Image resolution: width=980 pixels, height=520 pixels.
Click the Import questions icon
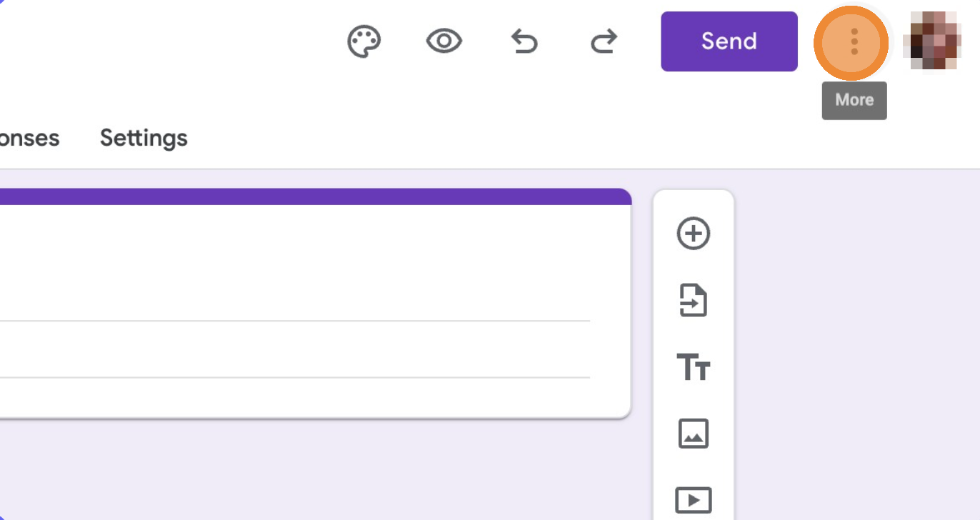click(693, 300)
